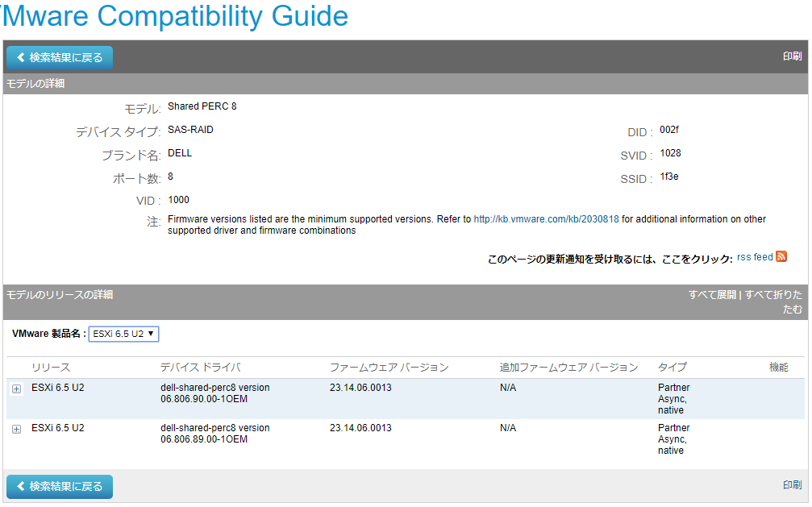Image resolution: width=812 pixels, height=507 pixels.
Task: Expand the row with driver 06.806.90.00-1OEM
Action: pyautogui.click(x=17, y=389)
